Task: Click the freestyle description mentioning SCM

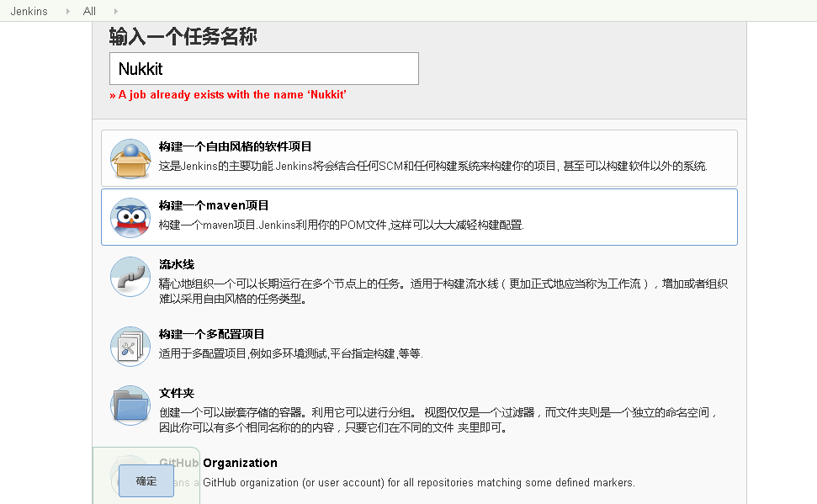Action: tap(433, 166)
